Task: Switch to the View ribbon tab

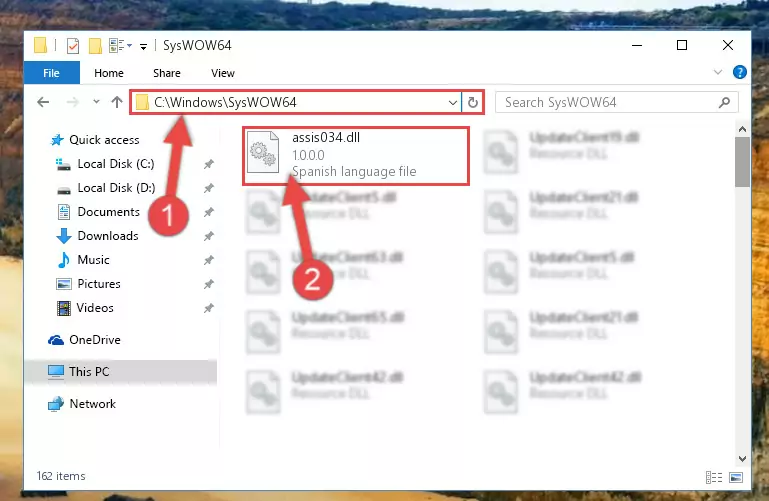Action: [223, 73]
